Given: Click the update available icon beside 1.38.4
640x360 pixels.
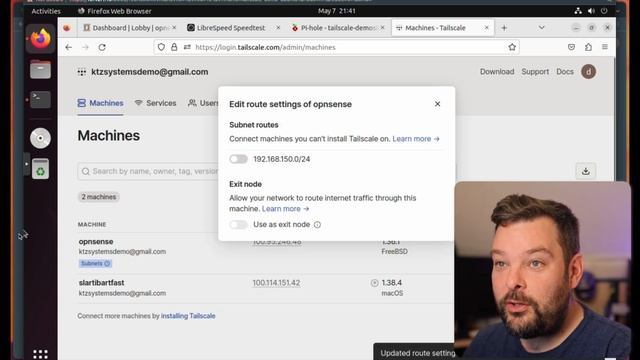Looking at the screenshot, I should (x=374, y=282).
